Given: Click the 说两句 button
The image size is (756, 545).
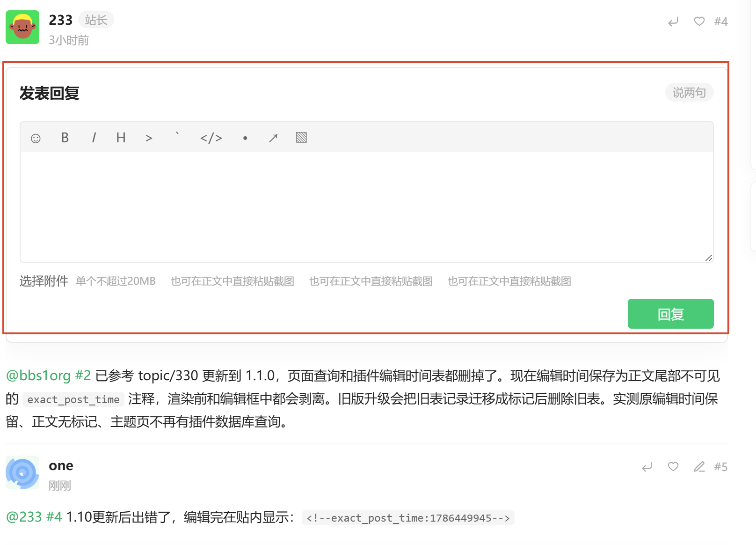Looking at the screenshot, I should point(689,93).
